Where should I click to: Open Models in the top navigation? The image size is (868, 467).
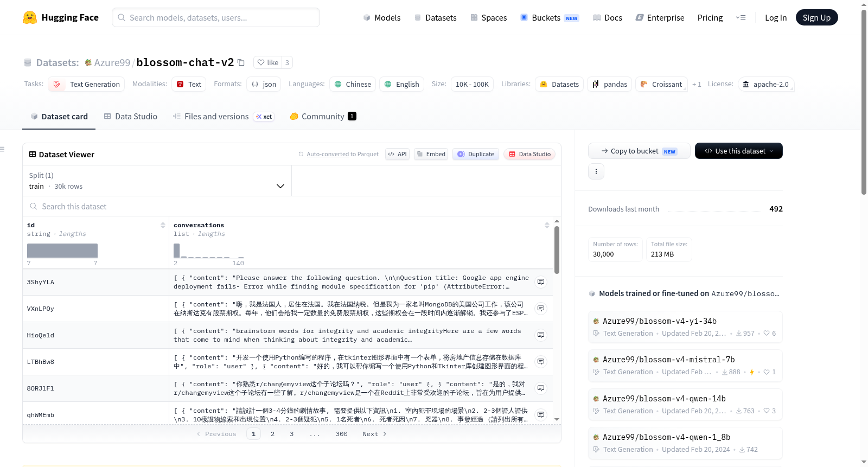(x=381, y=17)
